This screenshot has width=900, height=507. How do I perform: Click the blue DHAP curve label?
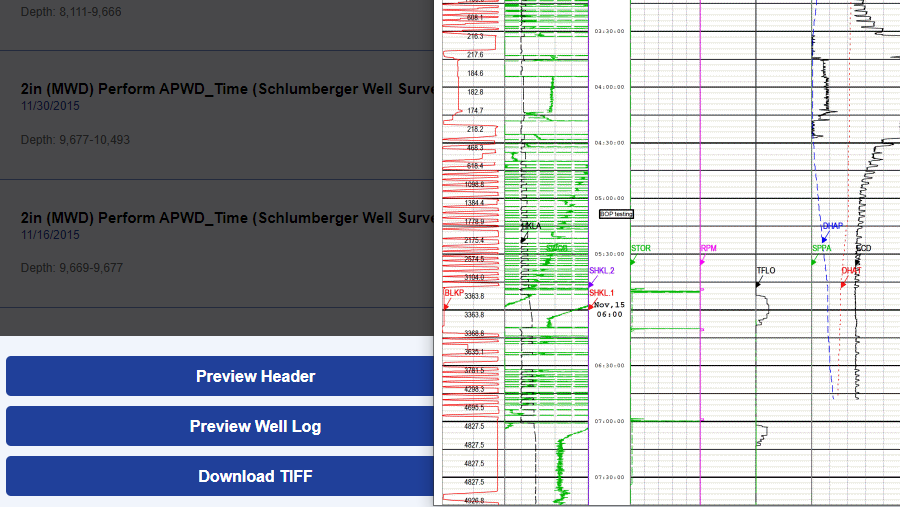832,226
